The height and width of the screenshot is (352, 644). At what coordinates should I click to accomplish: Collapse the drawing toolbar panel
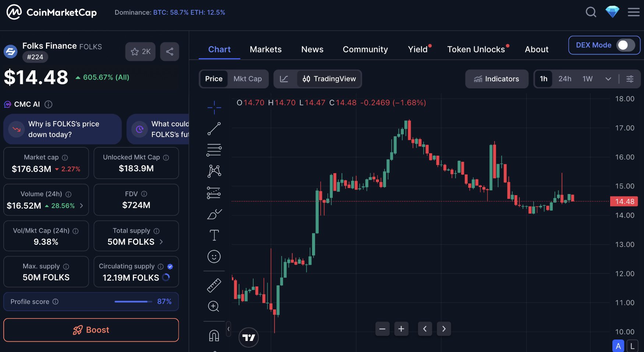pyautogui.click(x=229, y=329)
